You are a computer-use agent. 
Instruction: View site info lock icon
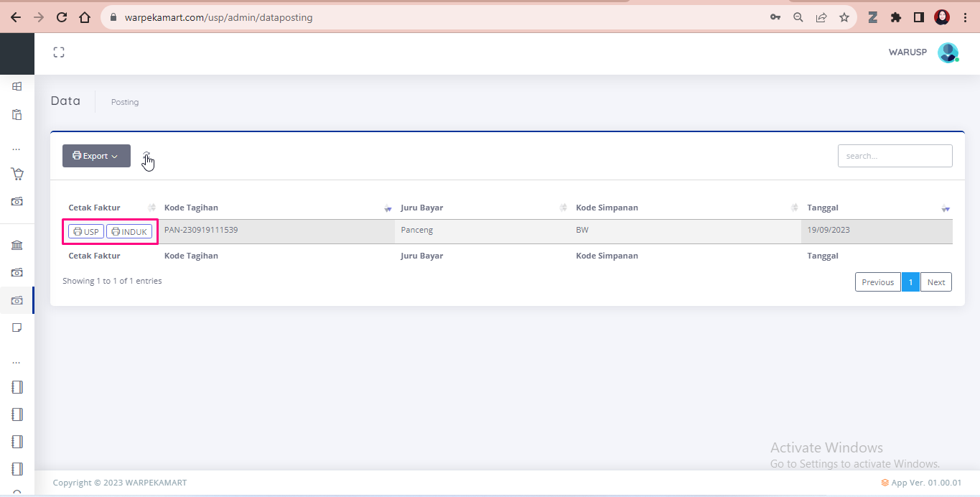[113, 17]
